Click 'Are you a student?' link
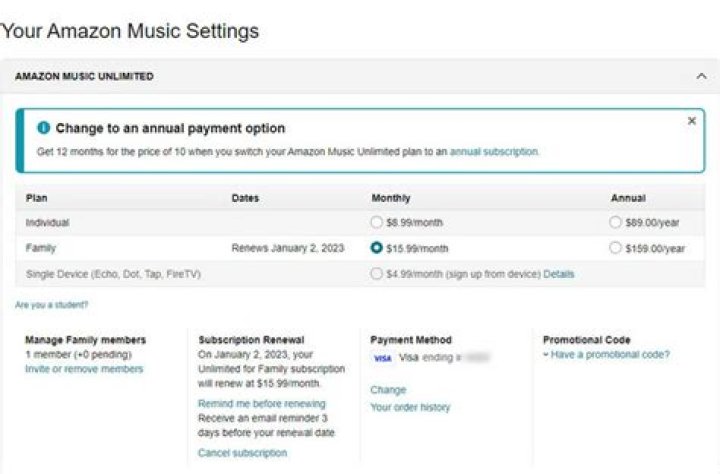Viewport: 720px width, 474px height. click(x=51, y=305)
